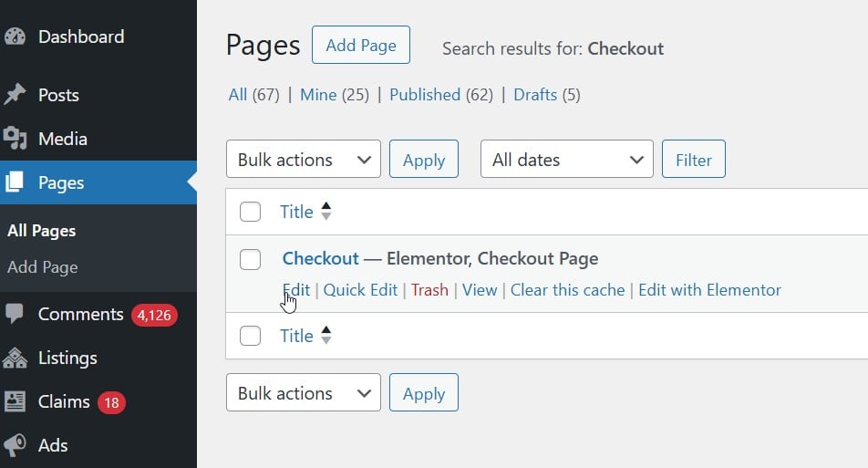This screenshot has width=868, height=468.
Task: Click the Claims ID card icon
Action: click(x=15, y=401)
